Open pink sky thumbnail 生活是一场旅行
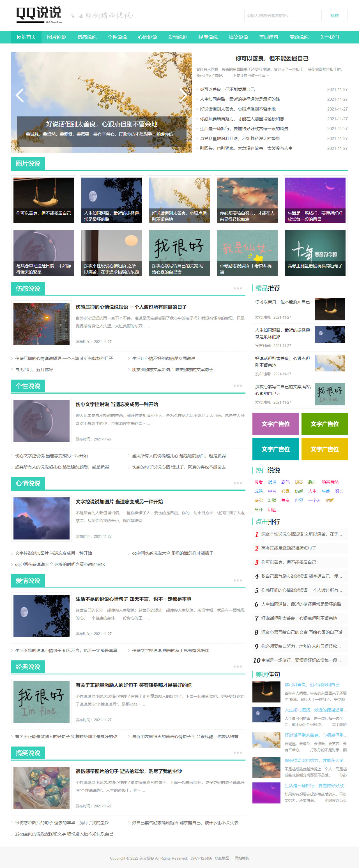 pyautogui.click(x=315, y=200)
